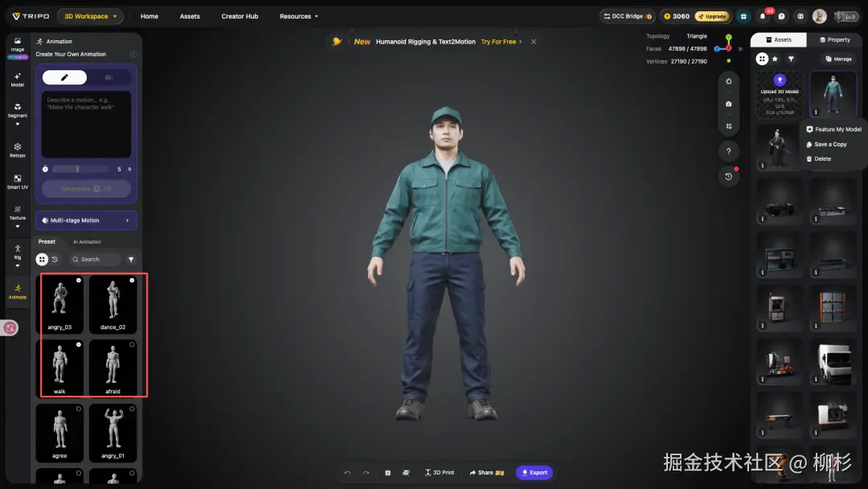Click the Upgrade button
The image size is (868, 489).
click(x=712, y=16)
